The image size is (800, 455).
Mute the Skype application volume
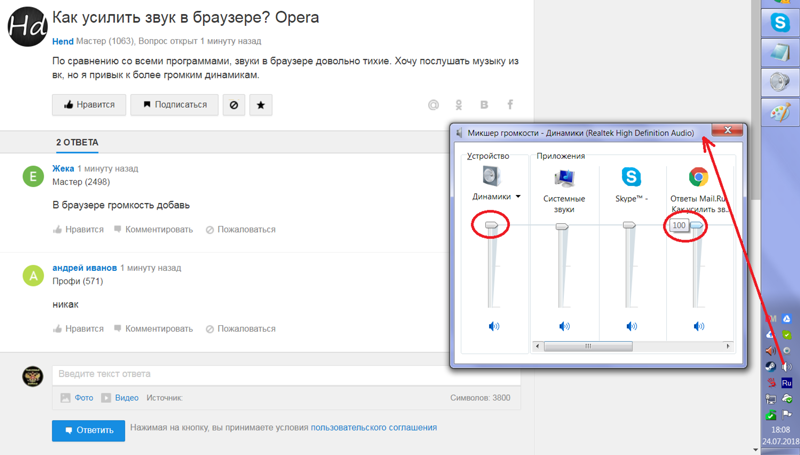630,326
